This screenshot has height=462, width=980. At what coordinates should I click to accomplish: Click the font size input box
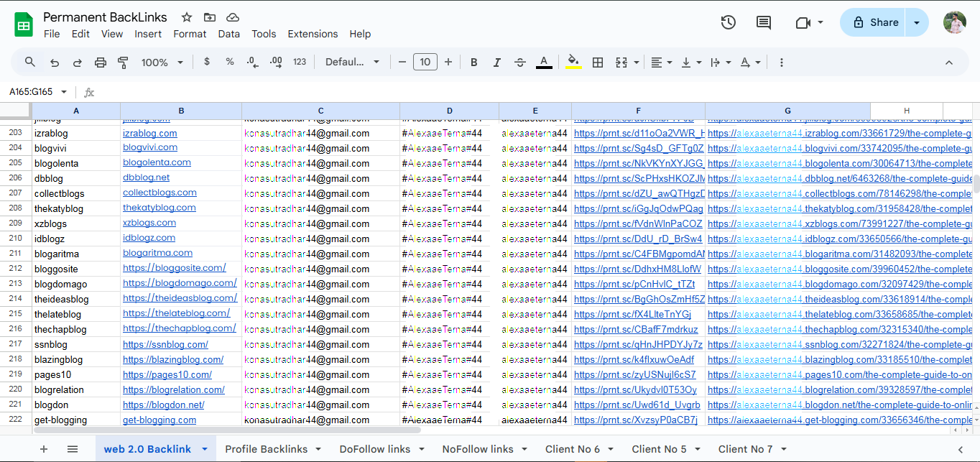(x=425, y=63)
